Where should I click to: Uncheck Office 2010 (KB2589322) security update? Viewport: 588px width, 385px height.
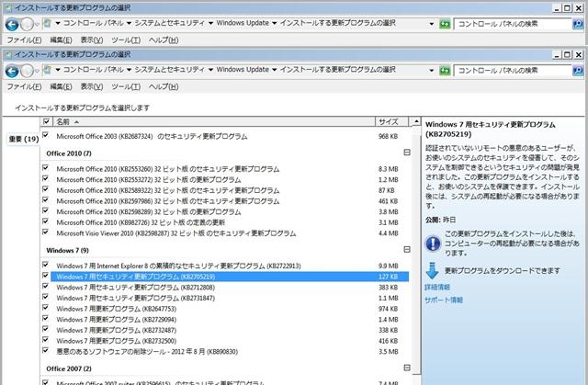(46, 189)
